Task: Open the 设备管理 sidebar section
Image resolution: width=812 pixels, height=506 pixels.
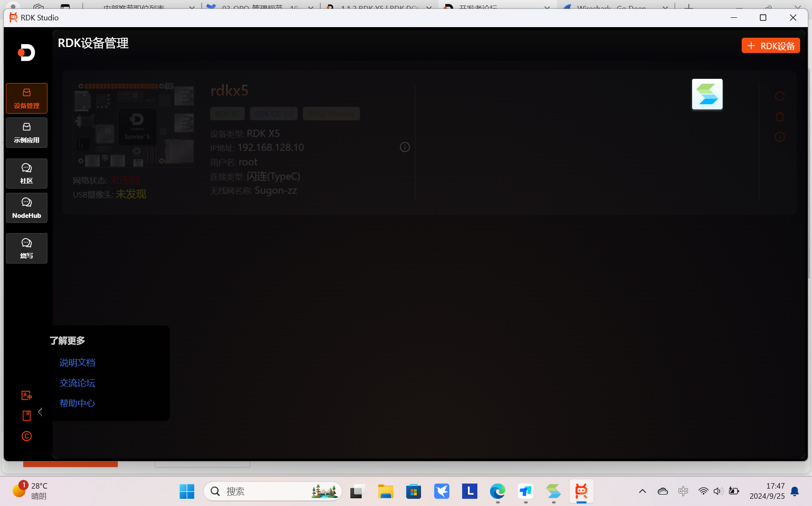Action: [27, 98]
